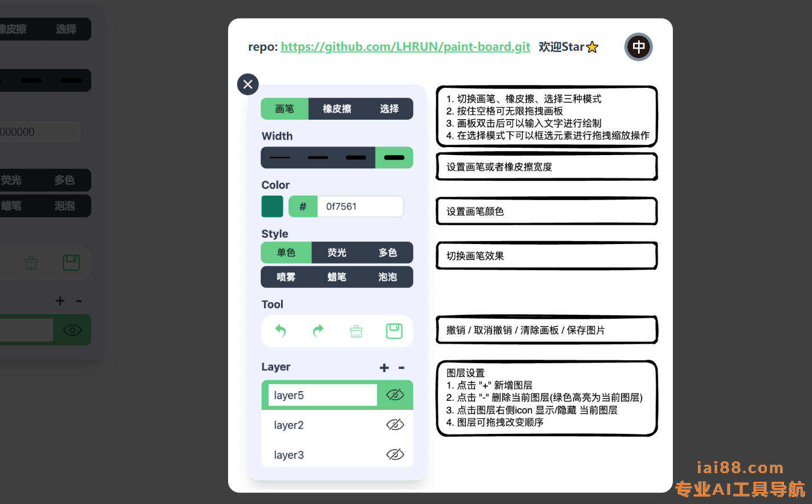The height and width of the screenshot is (504, 812).
Task: Click the save image disk icon
Action: 394,331
